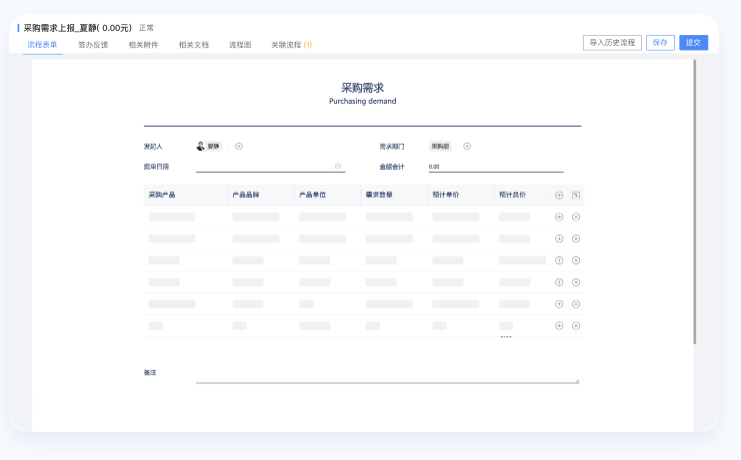Click the add icon next to 需求部门

[467, 146]
